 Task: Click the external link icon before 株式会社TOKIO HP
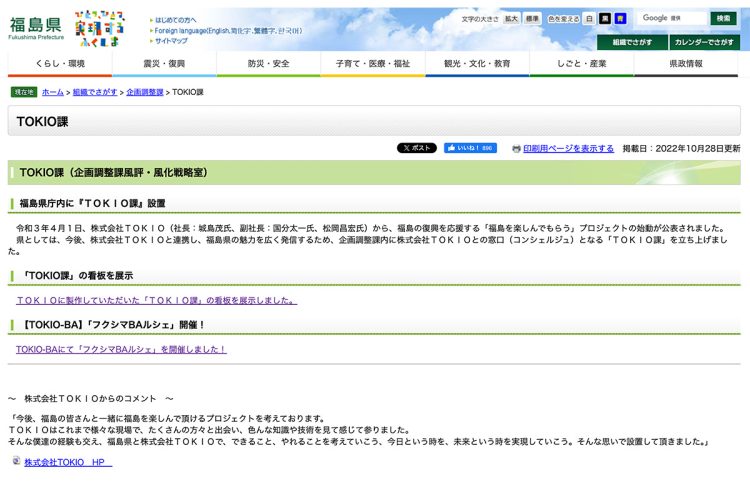click(16, 461)
